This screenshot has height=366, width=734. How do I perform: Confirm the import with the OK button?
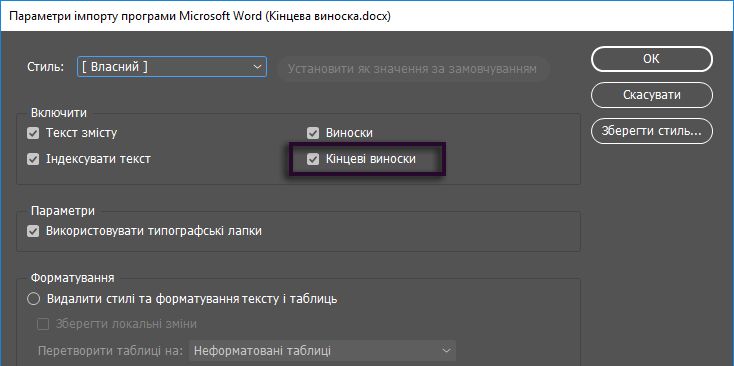tap(652, 59)
